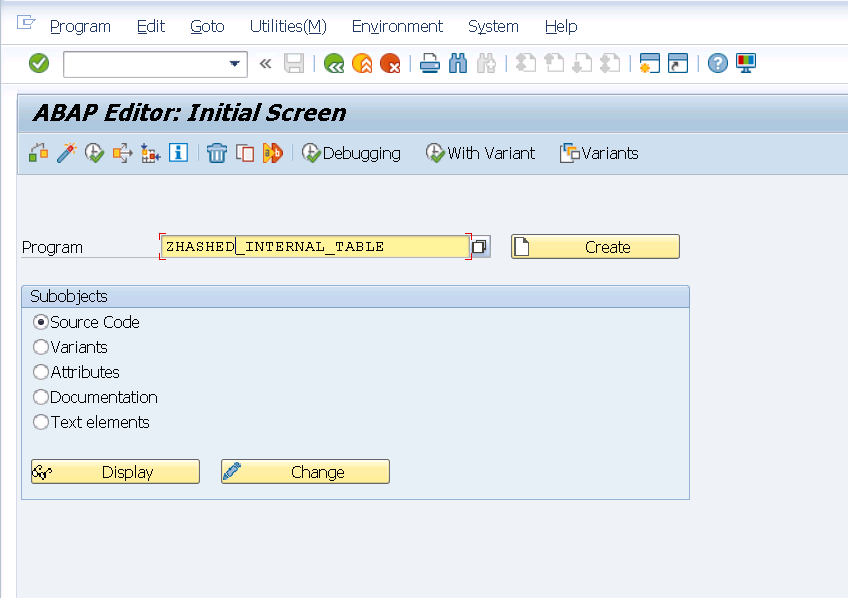Open program information

coord(178,152)
